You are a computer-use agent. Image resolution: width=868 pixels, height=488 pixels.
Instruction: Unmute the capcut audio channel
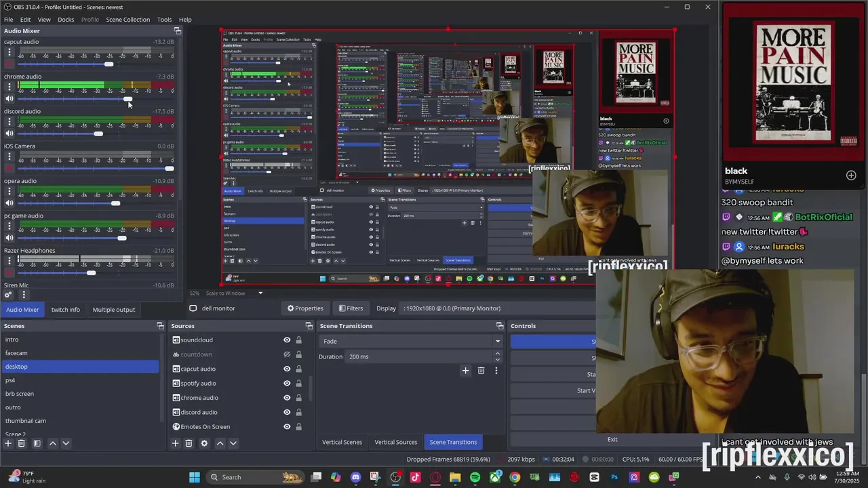9,64
